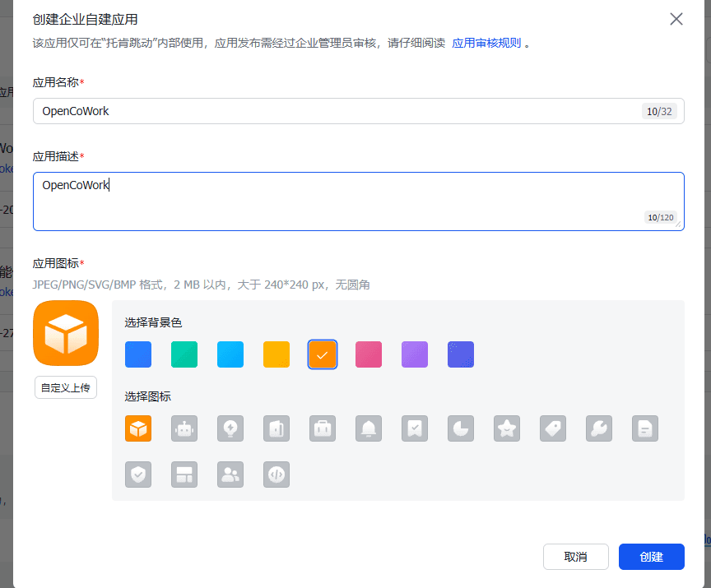
Task: Select the bookmark check icon
Action: click(x=415, y=428)
